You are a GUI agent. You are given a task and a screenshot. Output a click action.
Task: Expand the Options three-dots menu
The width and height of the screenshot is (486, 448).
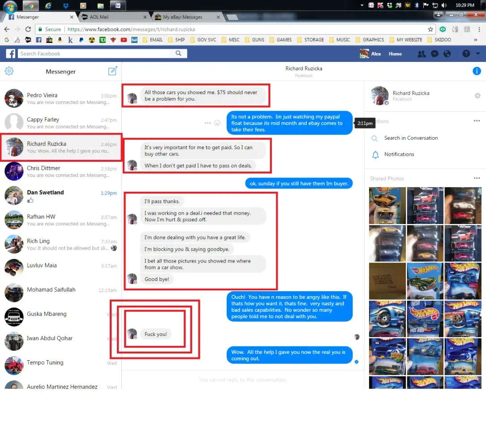[477, 121]
